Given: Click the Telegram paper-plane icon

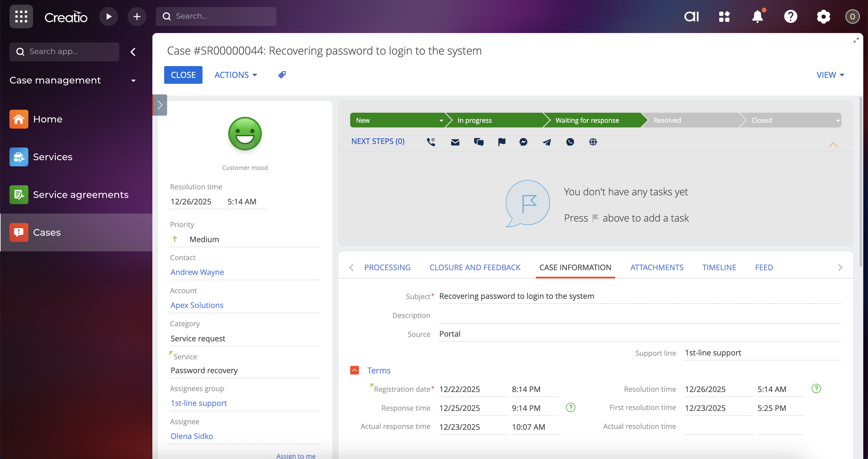Looking at the screenshot, I should (x=546, y=142).
